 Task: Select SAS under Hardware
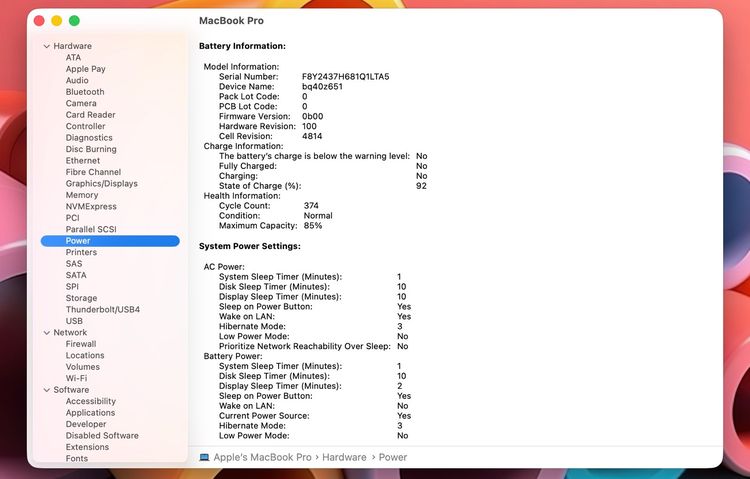pos(74,264)
